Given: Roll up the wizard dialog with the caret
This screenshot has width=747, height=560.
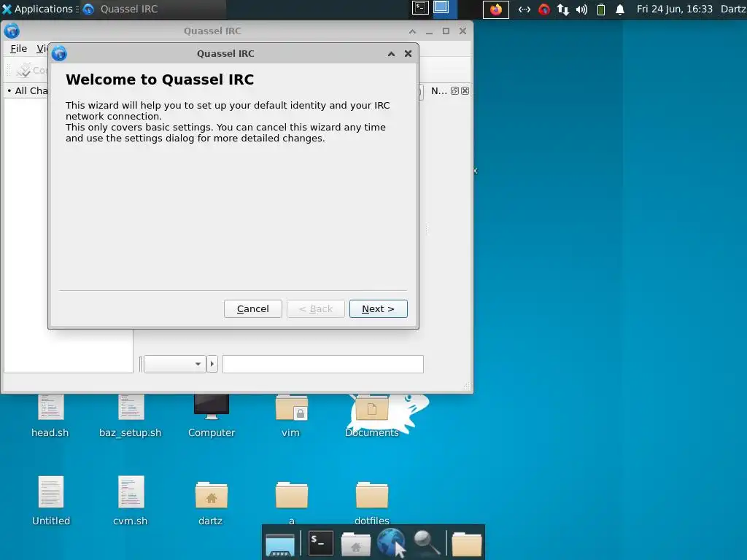Looking at the screenshot, I should [x=391, y=54].
